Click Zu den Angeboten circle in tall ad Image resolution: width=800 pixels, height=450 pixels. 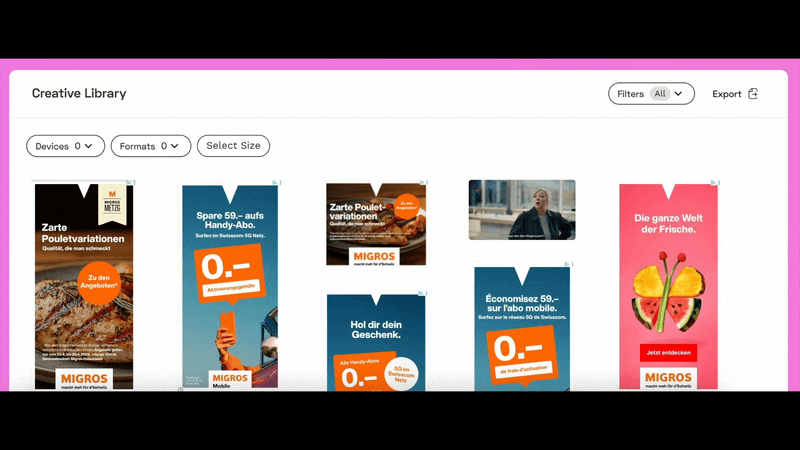coord(99,282)
